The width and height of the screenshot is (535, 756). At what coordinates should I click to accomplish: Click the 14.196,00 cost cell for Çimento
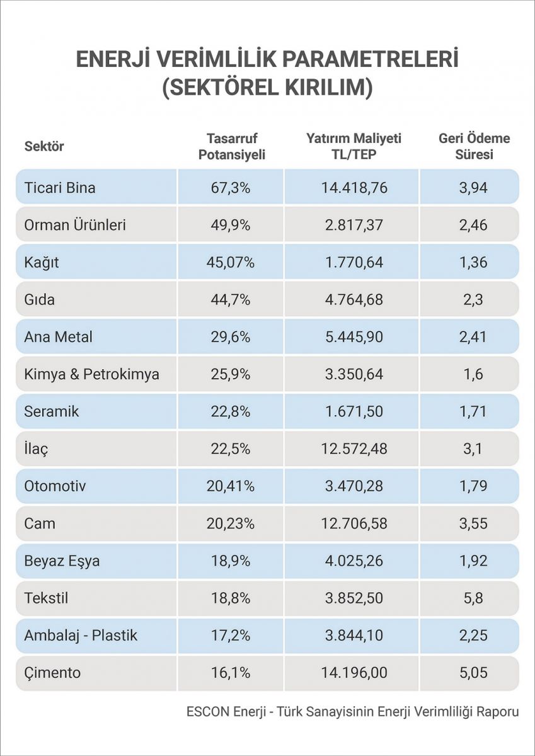tap(354, 673)
